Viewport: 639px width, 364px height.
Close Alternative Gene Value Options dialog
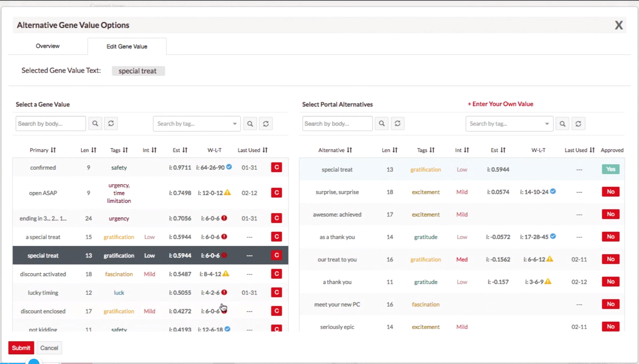coord(619,25)
